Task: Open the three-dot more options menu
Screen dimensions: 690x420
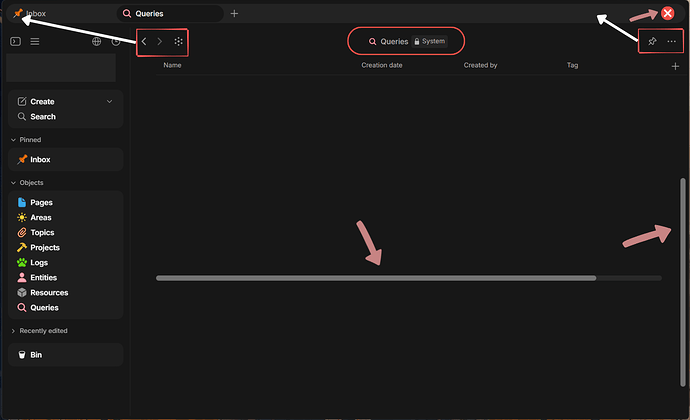Action: pyautogui.click(x=672, y=41)
